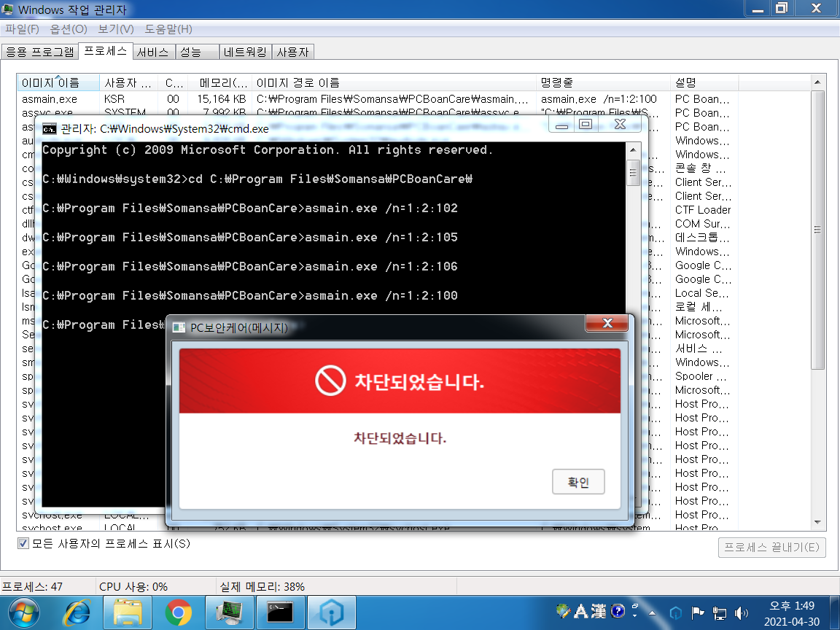Screen dimensions: 840x630
Task: Sort by CPU (C...) column header
Action: point(174,82)
